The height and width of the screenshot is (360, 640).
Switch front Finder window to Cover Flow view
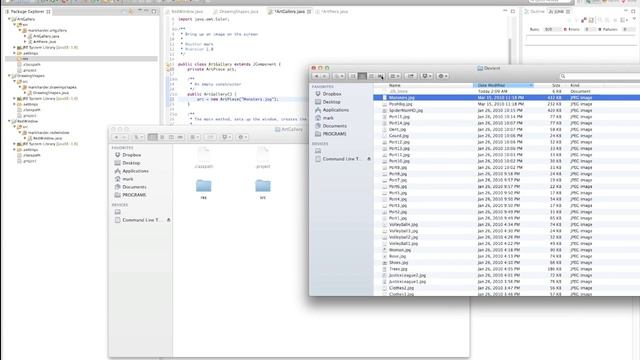click(380, 76)
